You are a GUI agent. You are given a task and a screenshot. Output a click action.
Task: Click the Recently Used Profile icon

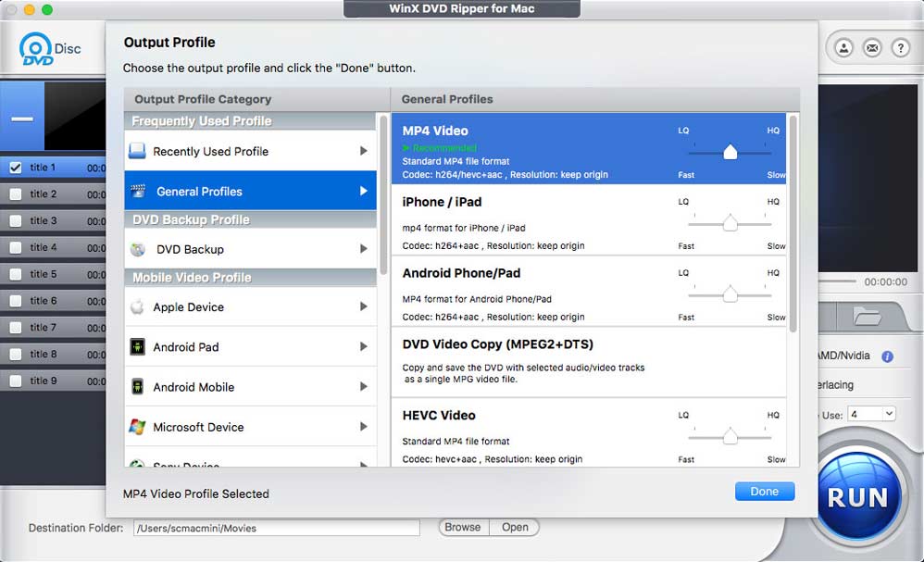tap(137, 152)
